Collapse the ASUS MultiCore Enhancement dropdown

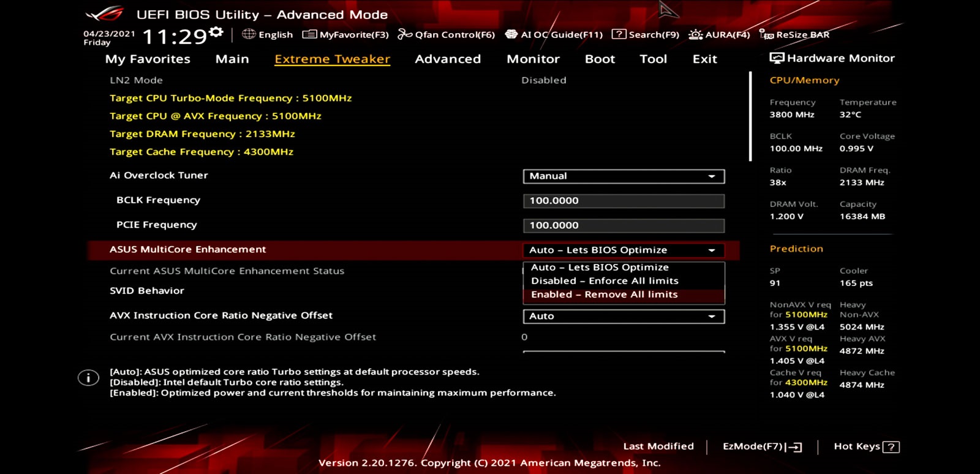pos(624,250)
